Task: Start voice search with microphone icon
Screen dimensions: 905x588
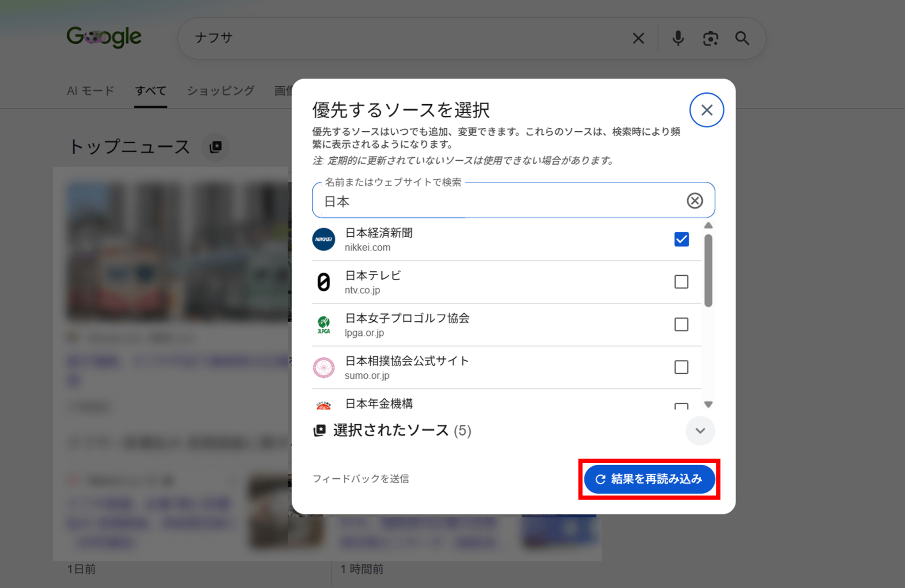Action: [678, 38]
